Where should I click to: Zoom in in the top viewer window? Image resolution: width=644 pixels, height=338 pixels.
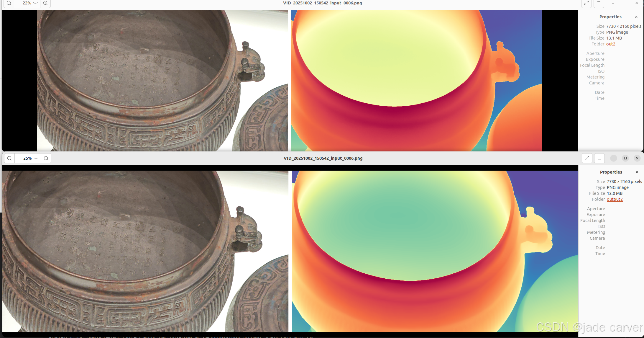pos(45,3)
